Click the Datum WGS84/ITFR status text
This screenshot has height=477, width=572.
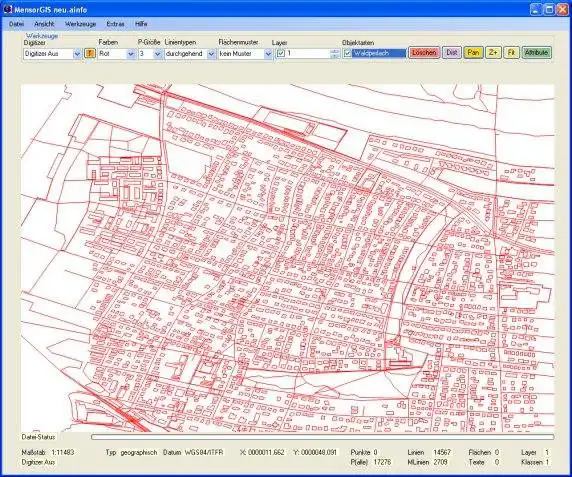[193, 452]
